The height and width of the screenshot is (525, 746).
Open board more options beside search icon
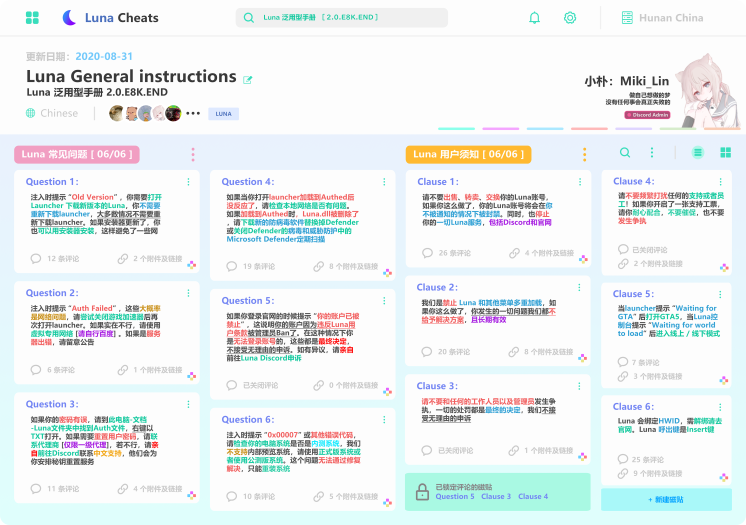tap(652, 152)
